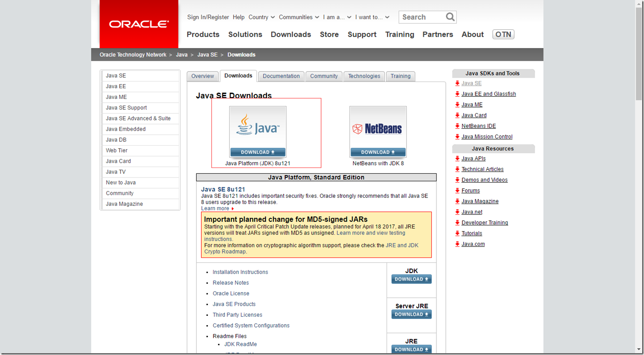Click the red arrow beside Java APIs

coord(457,159)
